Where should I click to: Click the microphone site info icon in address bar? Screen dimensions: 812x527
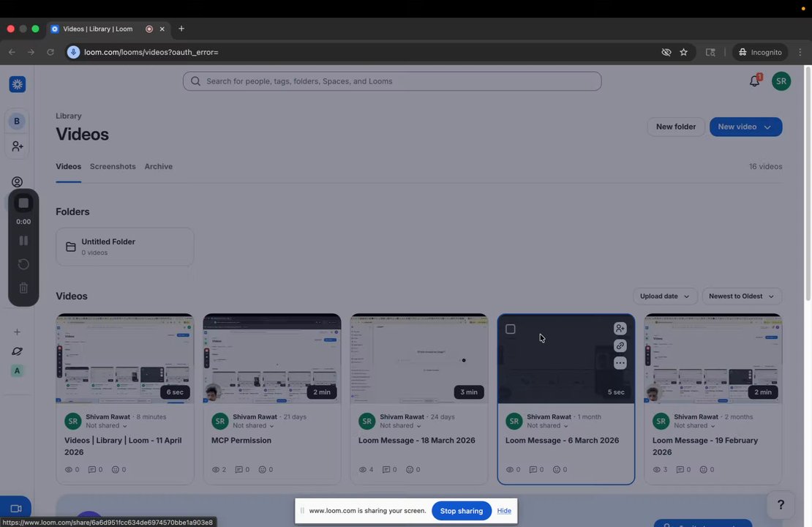pos(74,52)
